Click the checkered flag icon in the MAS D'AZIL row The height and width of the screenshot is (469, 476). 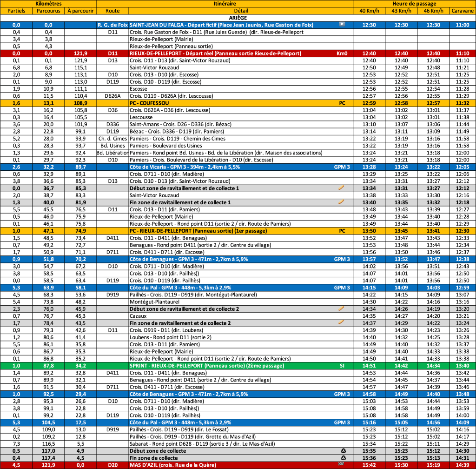[342, 465]
